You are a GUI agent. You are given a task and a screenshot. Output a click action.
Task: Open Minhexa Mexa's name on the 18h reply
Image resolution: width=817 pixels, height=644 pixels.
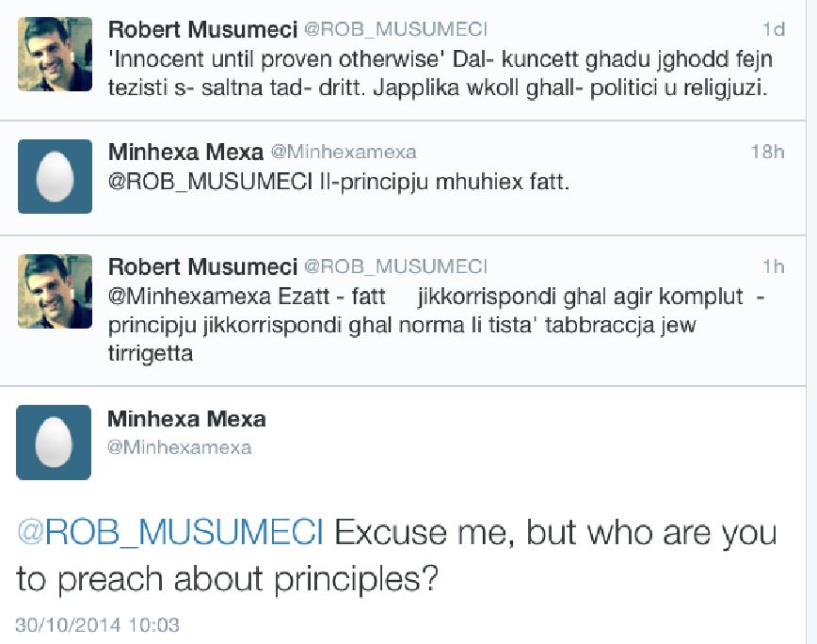pyautogui.click(x=185, y=152)
